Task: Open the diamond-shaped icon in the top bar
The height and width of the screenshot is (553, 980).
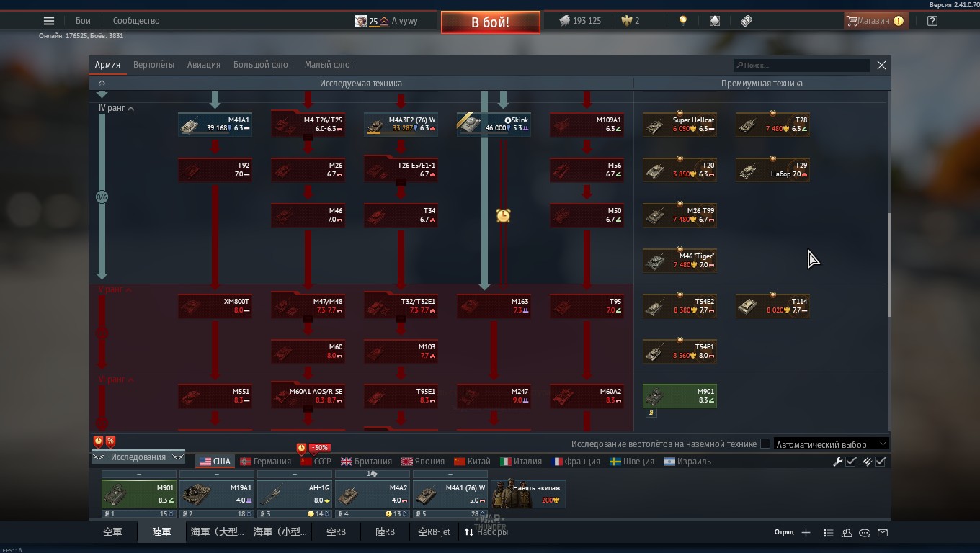Action: [715, 21]
